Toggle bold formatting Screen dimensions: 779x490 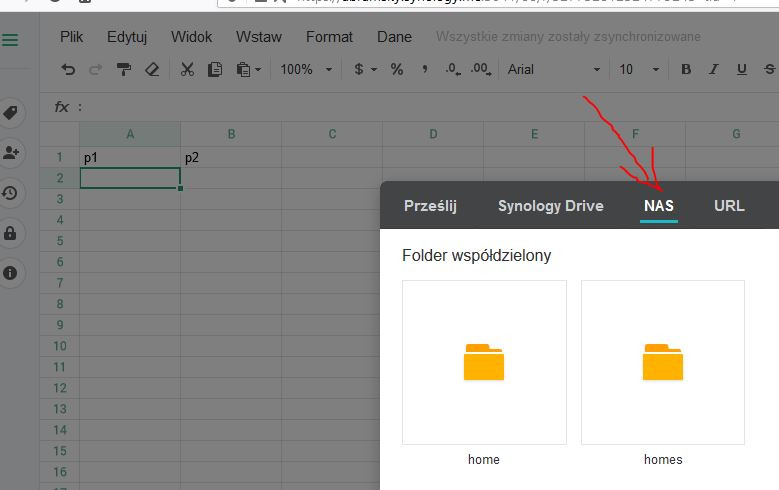(686, 70)
